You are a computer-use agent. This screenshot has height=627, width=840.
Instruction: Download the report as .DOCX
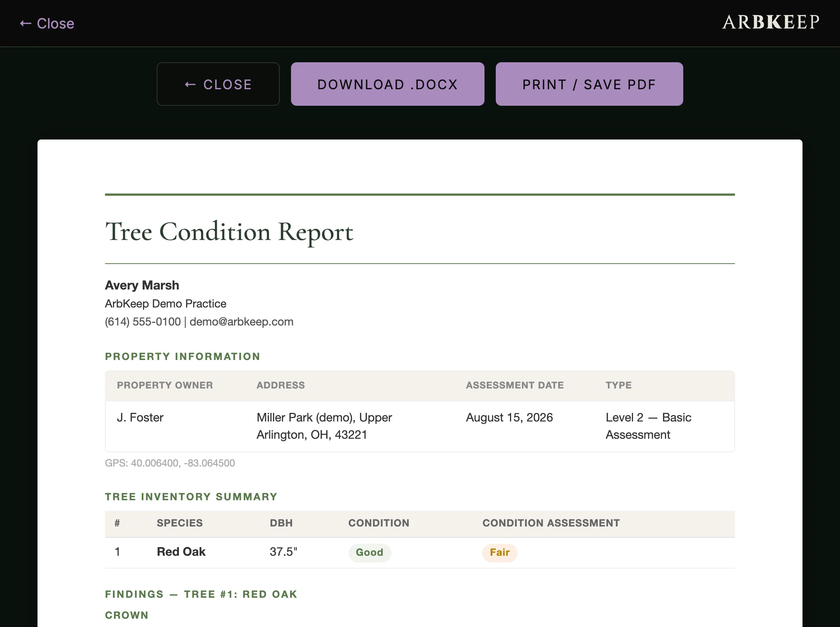[387, 84]
